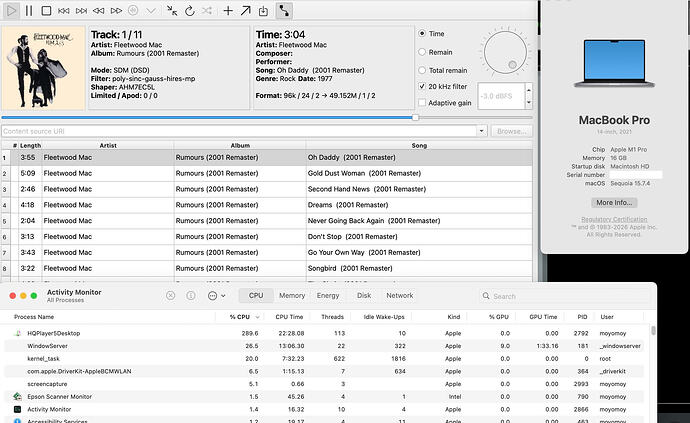Select the Don't Stop track row

pos(267,237)
